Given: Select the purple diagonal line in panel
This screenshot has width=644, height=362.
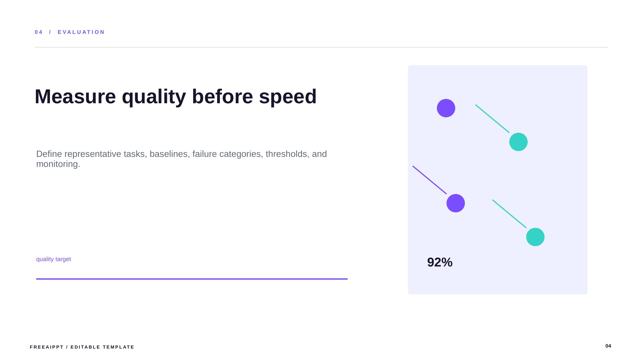Looking at the screenshot, I should coord(429,180).
